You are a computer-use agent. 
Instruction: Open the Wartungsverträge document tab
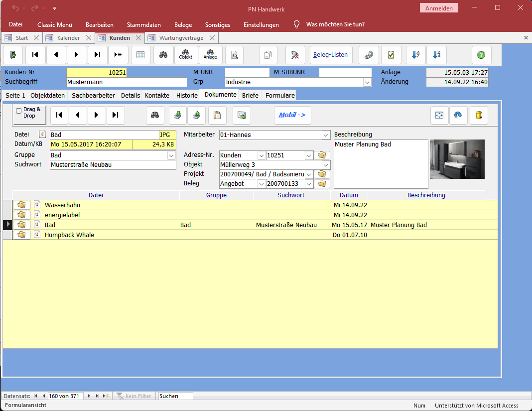pos(181,38)
